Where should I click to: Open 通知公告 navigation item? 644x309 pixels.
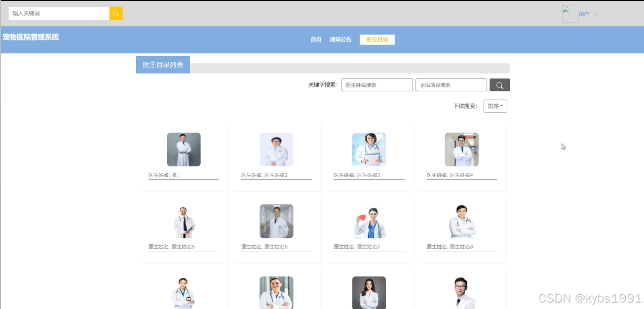coord(341,39)
